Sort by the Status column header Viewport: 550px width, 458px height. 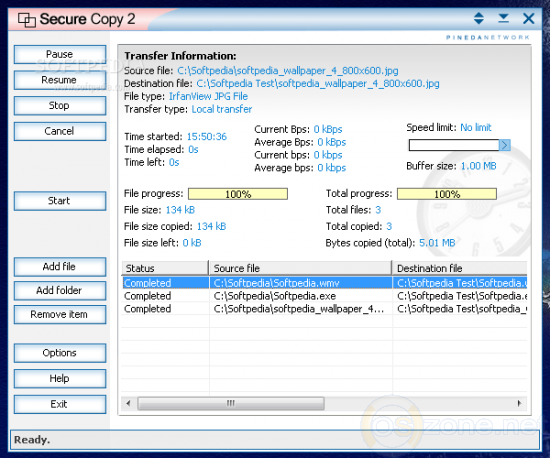[165, 268]
